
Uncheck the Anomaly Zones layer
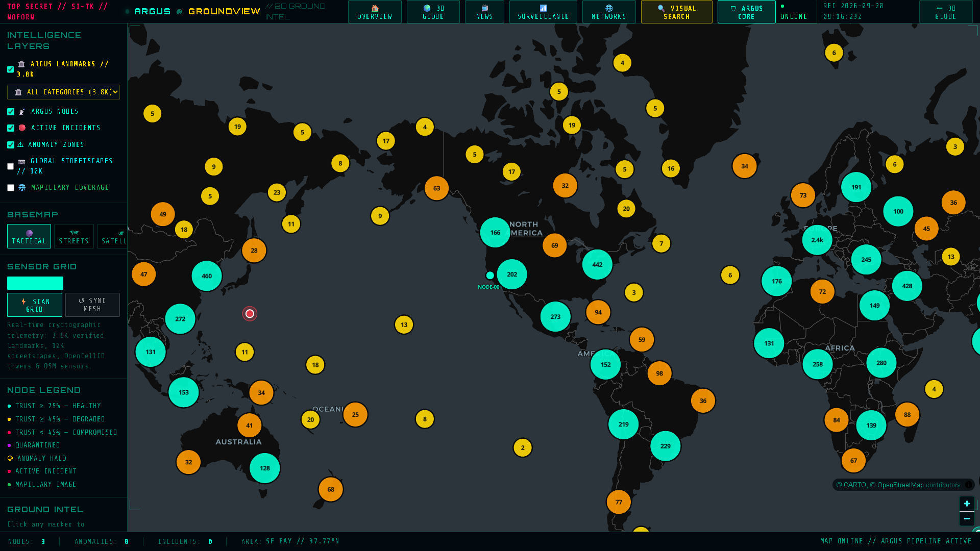[11, 145]
